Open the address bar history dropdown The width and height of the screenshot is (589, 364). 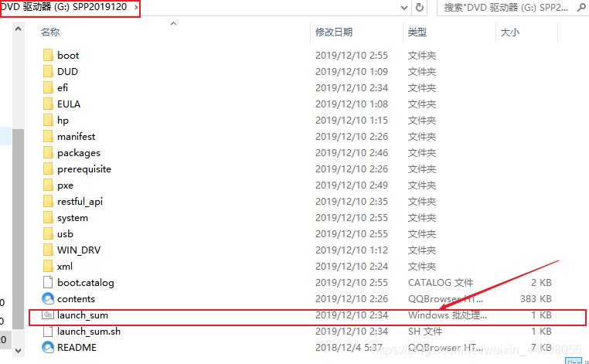tap(404, 8)
